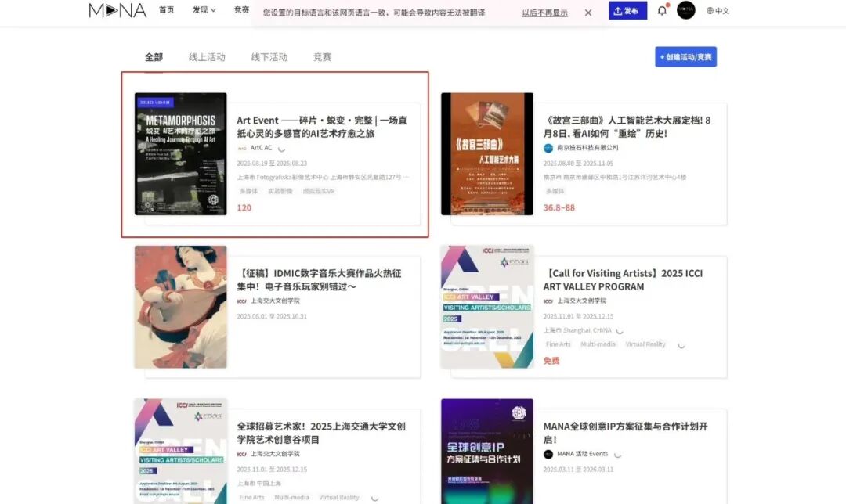Click 上海交大文创学院 under IDMIC card
The image size is (846, 504).
click(x=275, y=301)
